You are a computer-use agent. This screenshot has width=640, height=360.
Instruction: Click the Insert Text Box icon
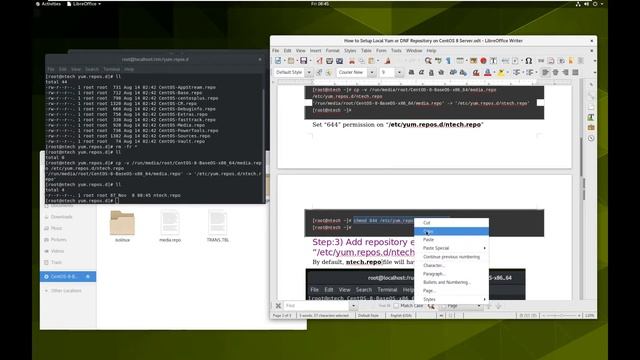pyautogui.click(x=493, y=61)
